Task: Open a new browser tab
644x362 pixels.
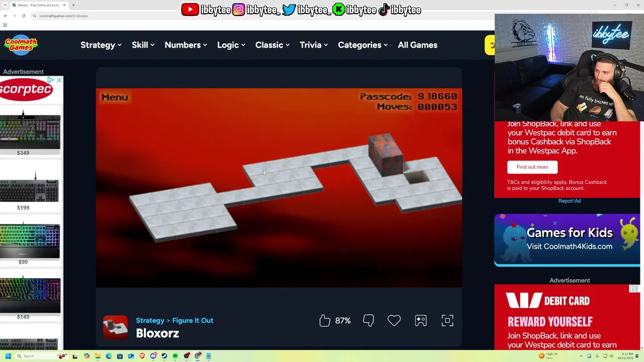Action: point(73,5)
